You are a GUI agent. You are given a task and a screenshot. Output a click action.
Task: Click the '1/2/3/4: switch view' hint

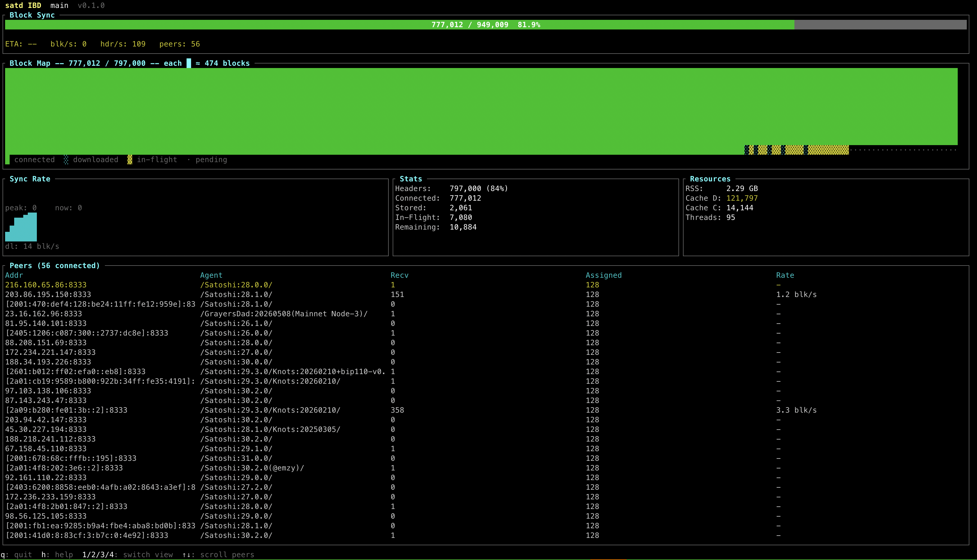click(x=127, y=555)
